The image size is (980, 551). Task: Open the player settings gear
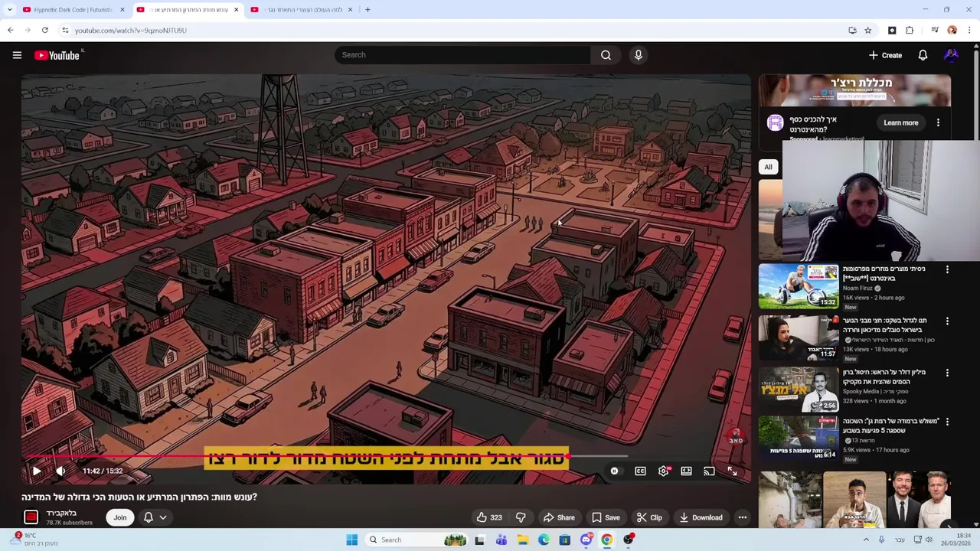pos(664,471)
